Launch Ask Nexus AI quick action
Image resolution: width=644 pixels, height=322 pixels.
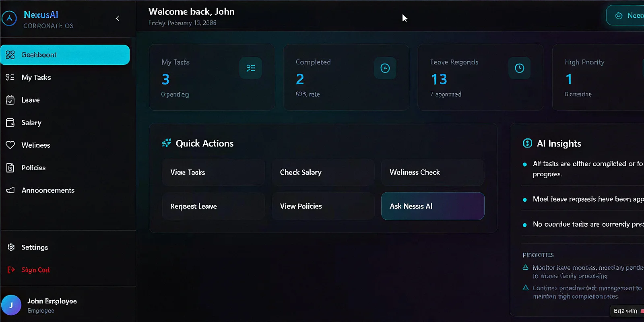432,206
